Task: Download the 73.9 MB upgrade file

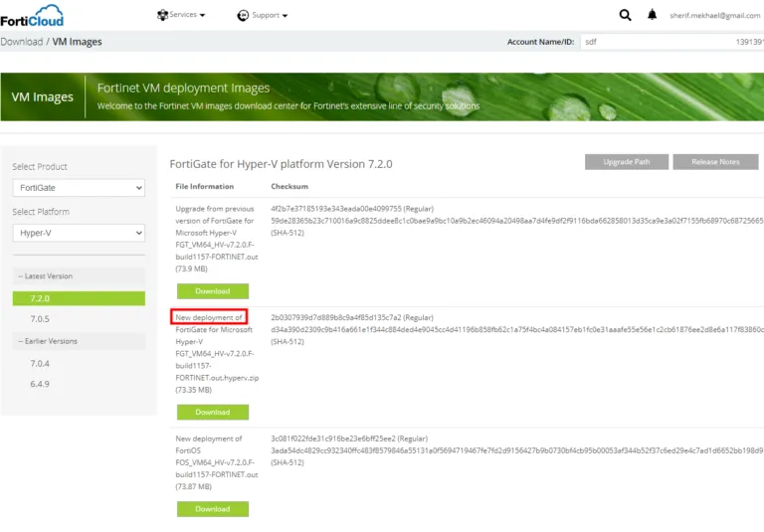Action: pyautogui.click(x=213, y=291)
